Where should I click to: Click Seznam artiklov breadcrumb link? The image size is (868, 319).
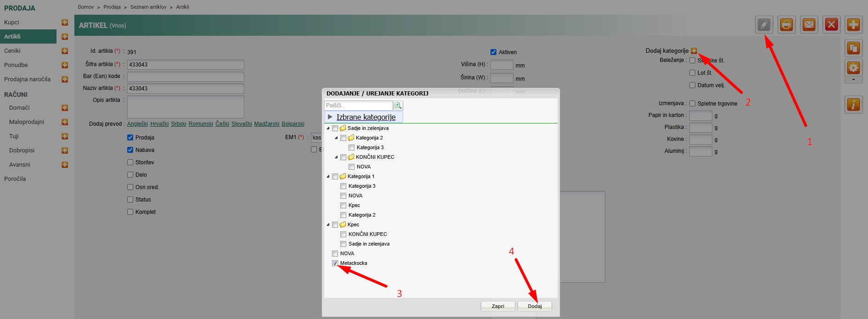[148, 7]
